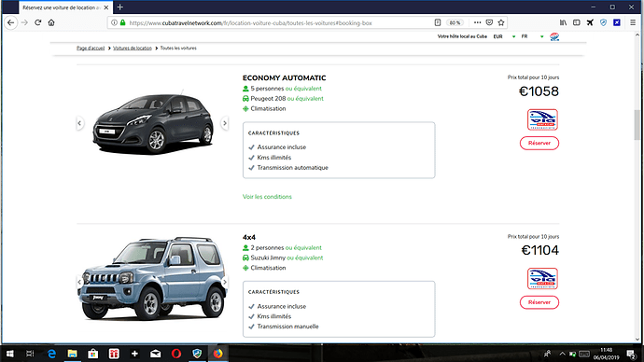Reset the 80% zoom level badge
The width and height of the screenshot is (644, 362).
tap(455, 23)
